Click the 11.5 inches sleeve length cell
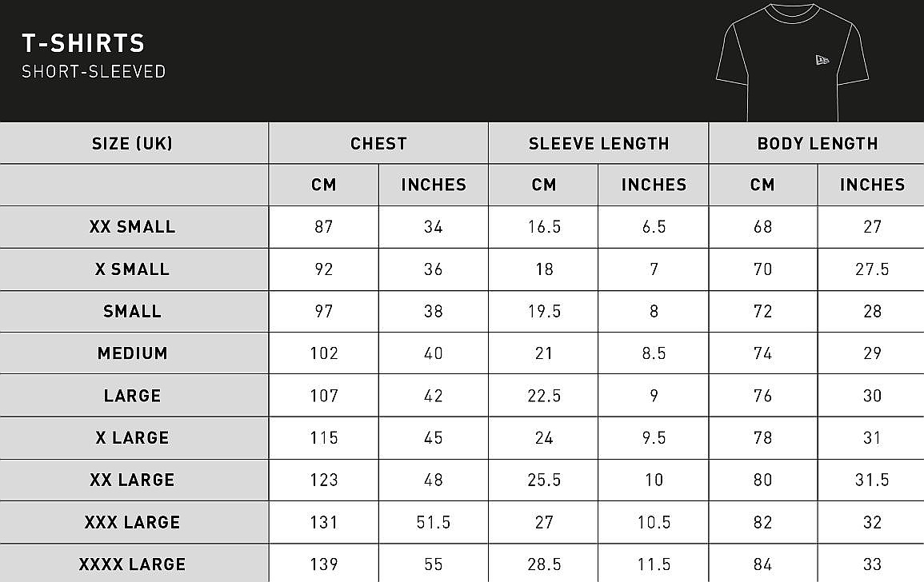 pos(654,564)
